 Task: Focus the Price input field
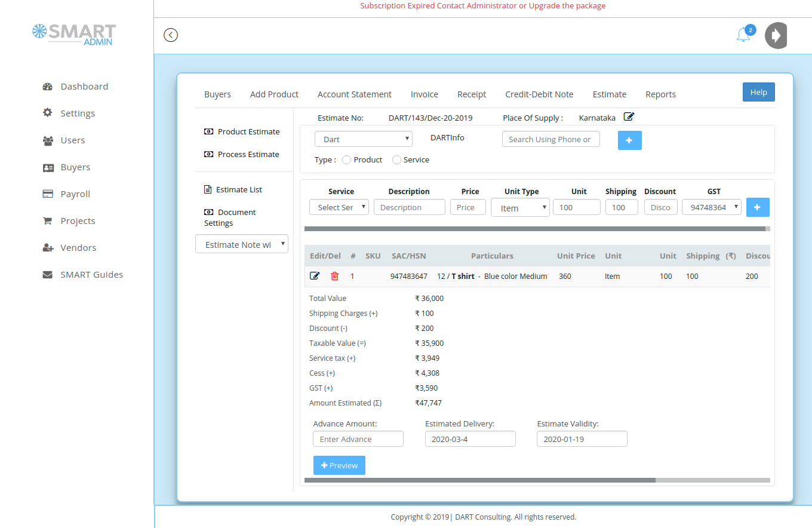point(468,207)
